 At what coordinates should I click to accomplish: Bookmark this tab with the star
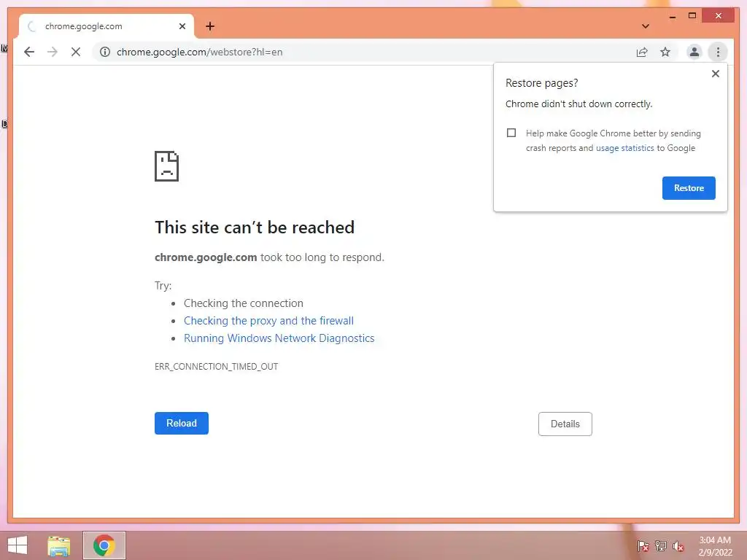coord(665,52)
